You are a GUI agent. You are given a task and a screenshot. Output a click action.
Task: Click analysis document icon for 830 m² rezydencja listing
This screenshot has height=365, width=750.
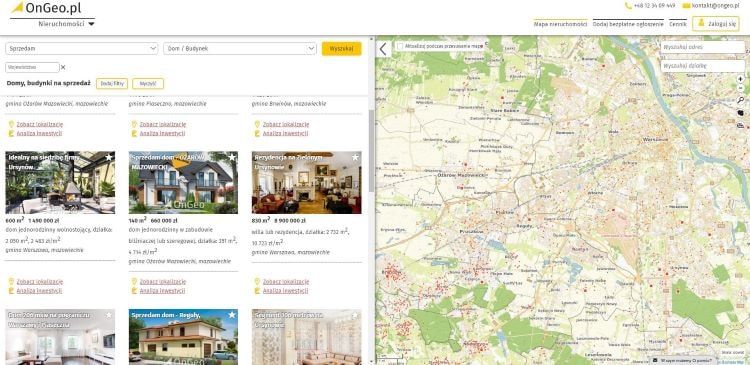click(x=257, y=291)
